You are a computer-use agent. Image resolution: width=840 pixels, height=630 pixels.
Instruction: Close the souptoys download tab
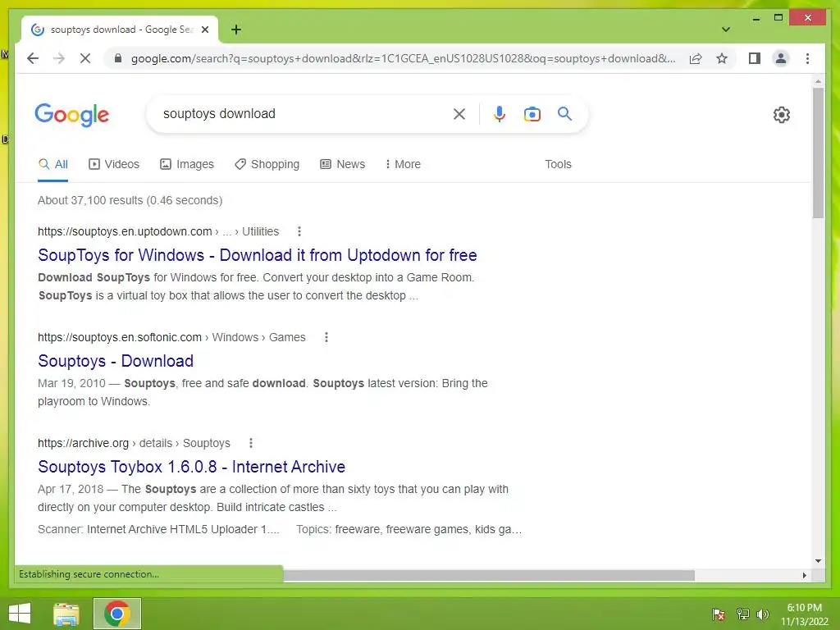point(204,30)
